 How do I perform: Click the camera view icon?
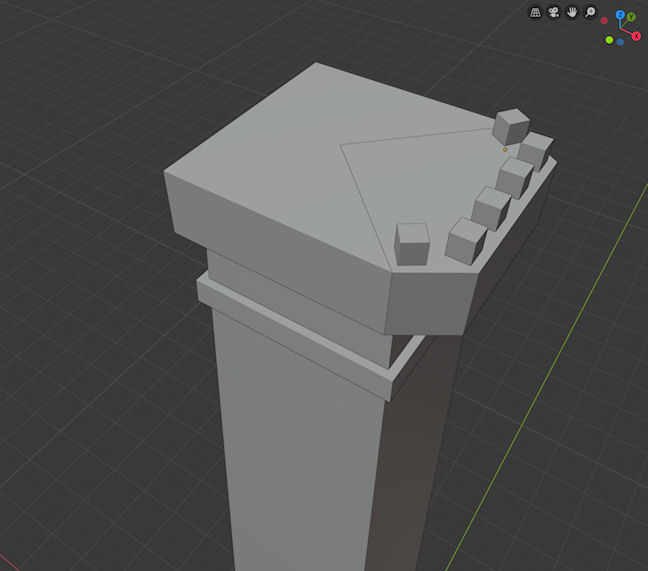[554, 13]
